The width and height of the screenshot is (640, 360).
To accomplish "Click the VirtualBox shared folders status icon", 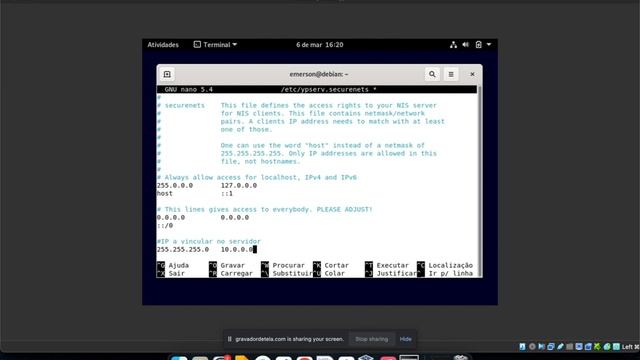I will [569, 347].
